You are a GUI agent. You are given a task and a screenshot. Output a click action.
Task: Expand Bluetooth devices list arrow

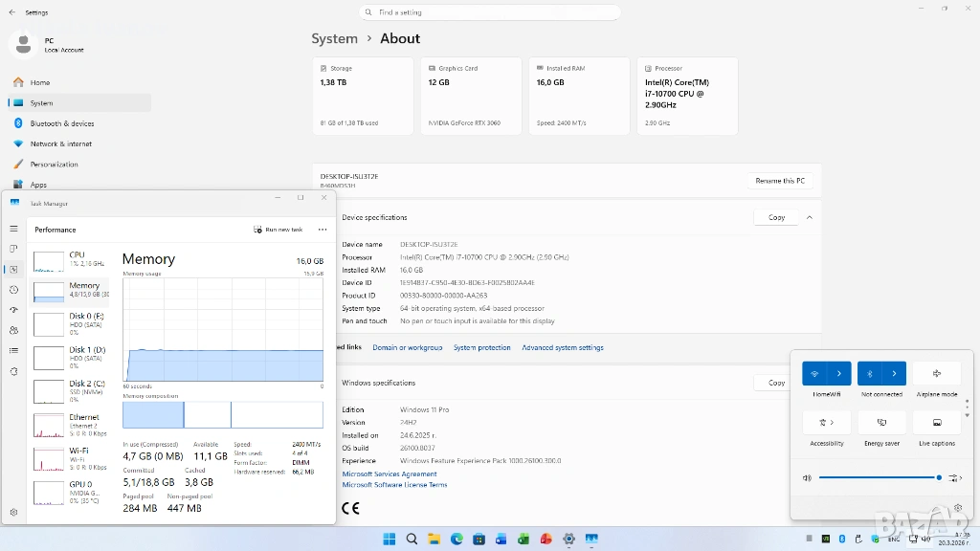[x=895, y=373]
